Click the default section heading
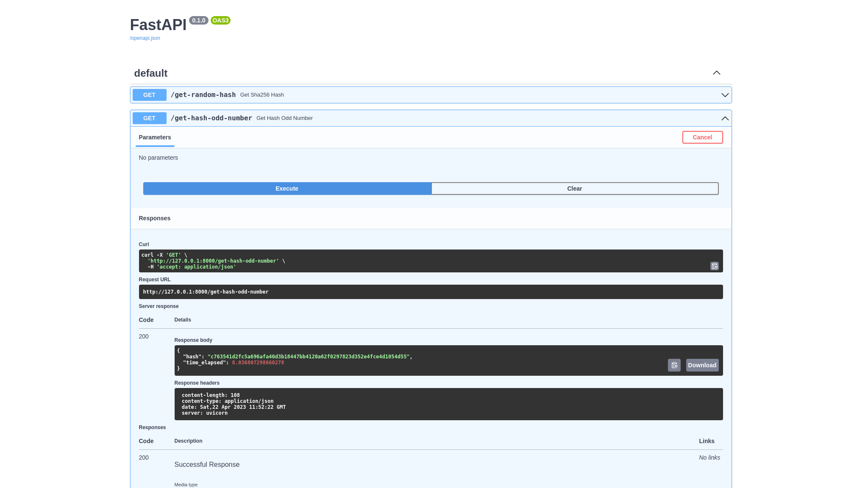 click(x=150, y=73)
